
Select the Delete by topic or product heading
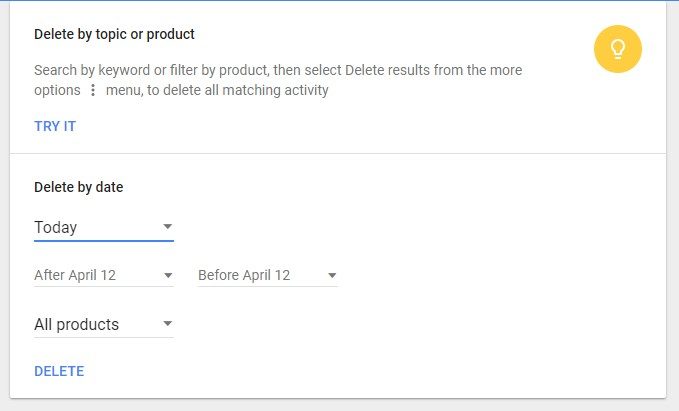tap(114, 34)
